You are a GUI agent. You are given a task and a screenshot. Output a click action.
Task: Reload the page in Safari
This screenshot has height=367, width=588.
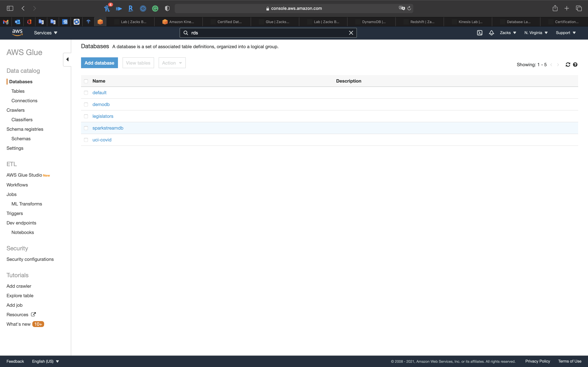coord(409,8)
